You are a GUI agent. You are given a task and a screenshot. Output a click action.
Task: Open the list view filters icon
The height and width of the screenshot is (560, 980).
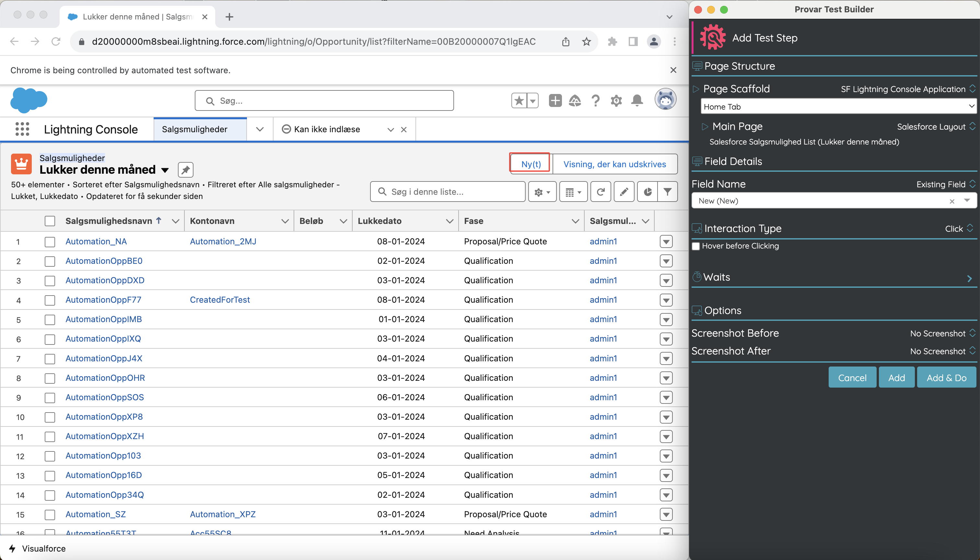click(668, 192)
